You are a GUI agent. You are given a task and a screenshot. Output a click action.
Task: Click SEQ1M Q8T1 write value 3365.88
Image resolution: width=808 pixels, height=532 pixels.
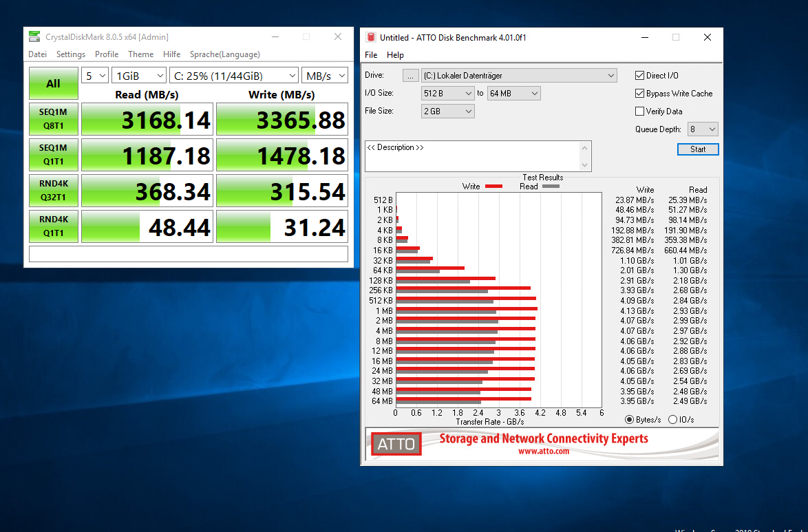coord(282,119)
